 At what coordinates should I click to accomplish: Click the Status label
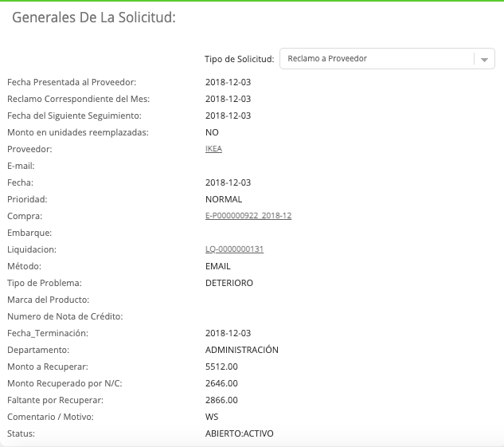point(21,433)
